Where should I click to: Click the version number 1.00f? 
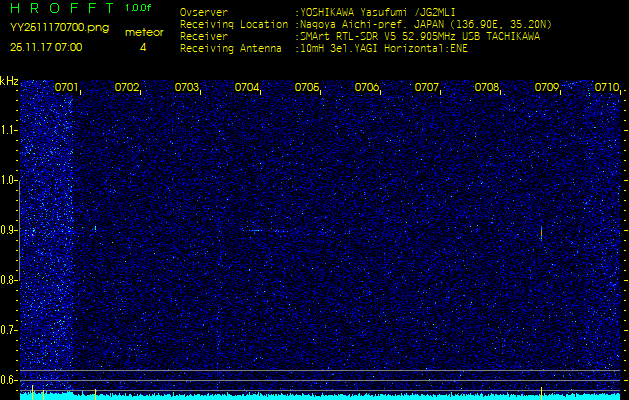coord(138,8)
